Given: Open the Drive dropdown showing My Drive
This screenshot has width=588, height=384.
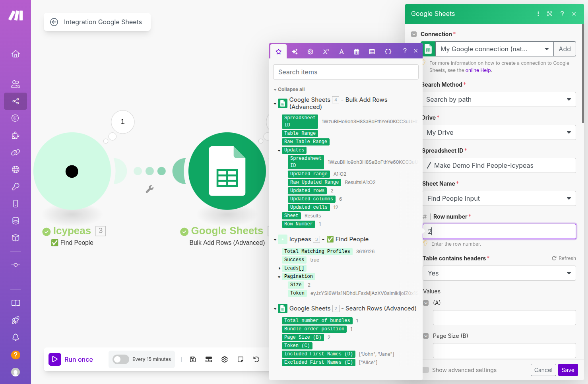Looking at the screenshot, I should click(x=499, y=132).
